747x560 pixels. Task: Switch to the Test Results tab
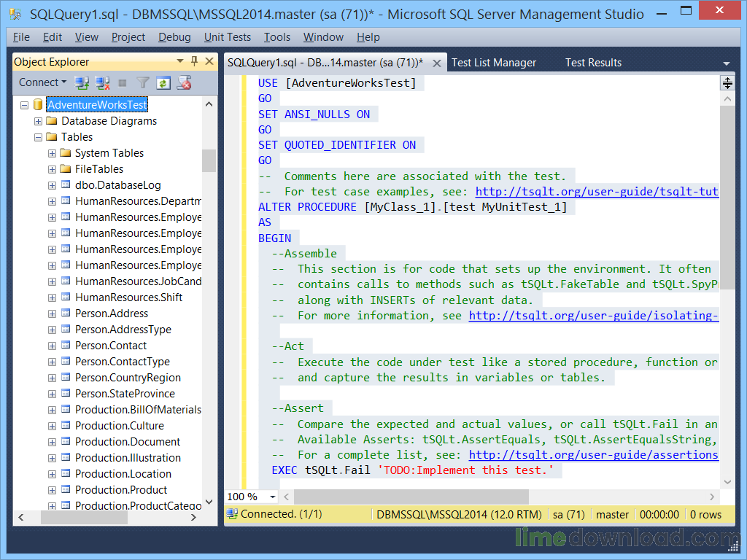[x=593, y=63]
